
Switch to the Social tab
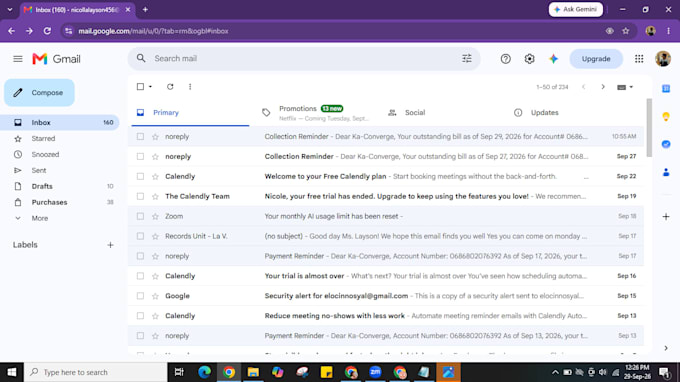pos(442,113)
